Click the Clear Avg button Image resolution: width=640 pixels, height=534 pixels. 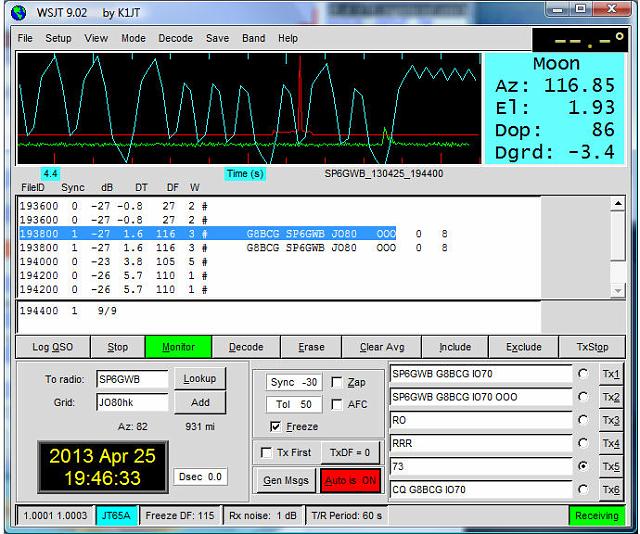(382, 347)
